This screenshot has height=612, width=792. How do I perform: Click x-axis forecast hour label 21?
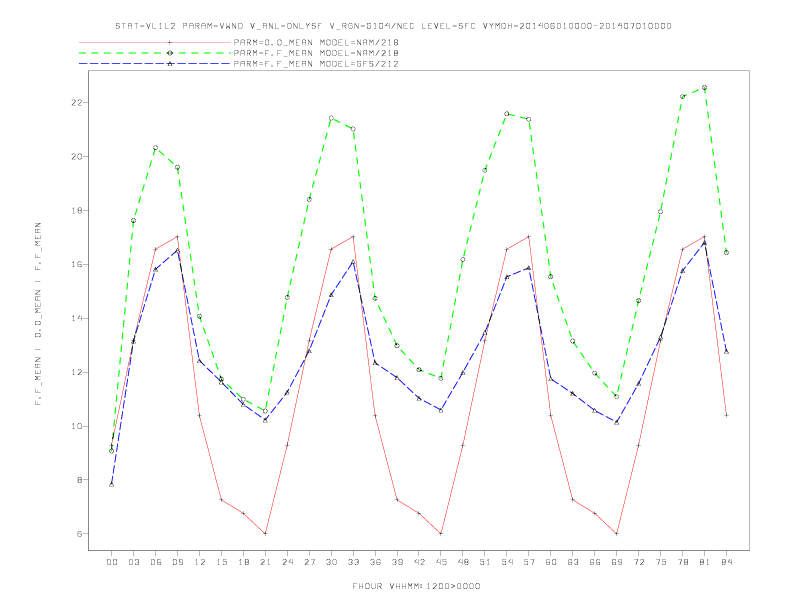pos(265,562)
